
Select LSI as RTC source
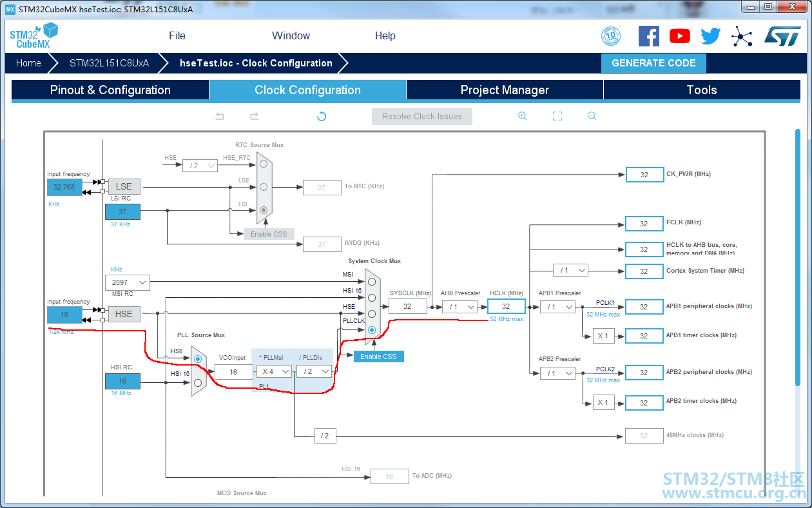point(263,210)
